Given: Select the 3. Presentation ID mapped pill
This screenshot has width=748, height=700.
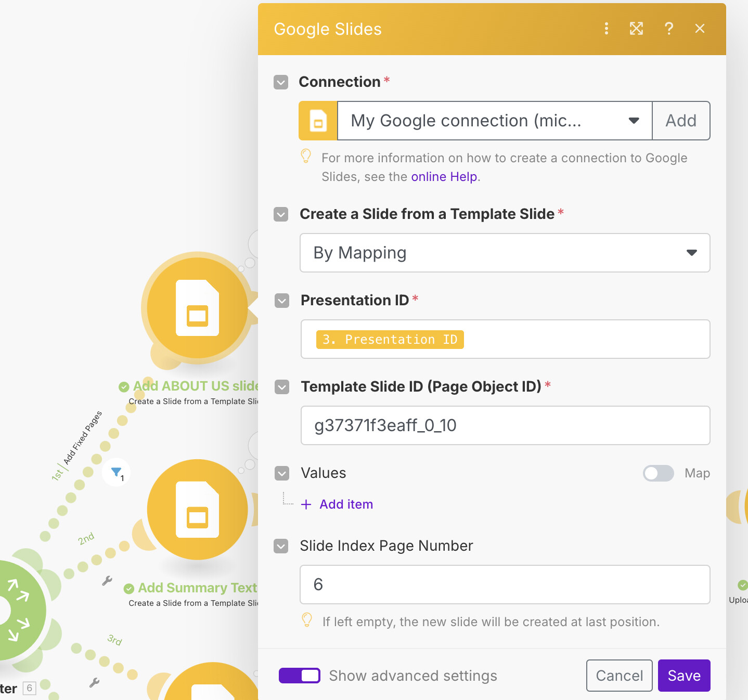Looking at the screenshot, I should click(x=390, y=340).
